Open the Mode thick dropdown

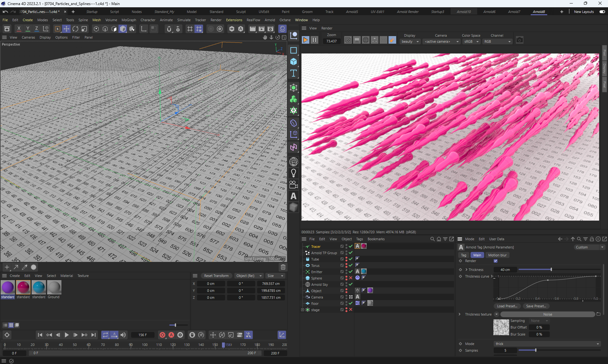click(x=547, y=344)
